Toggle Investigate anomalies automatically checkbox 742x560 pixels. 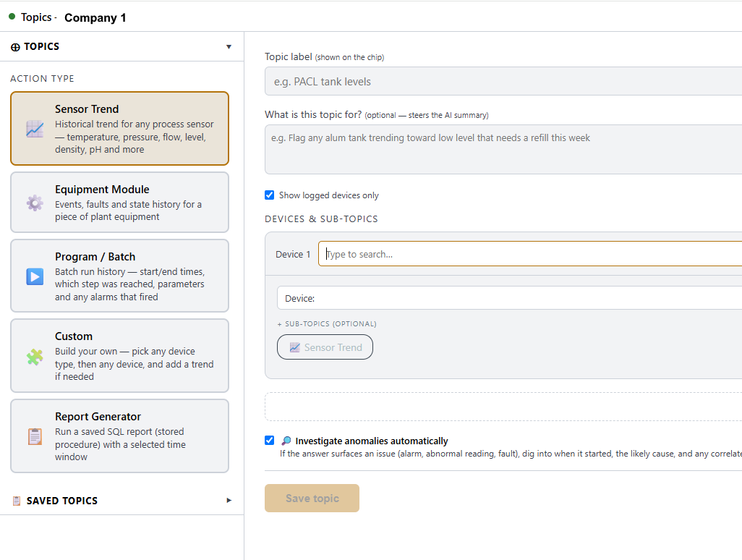[x=269, y=440]
